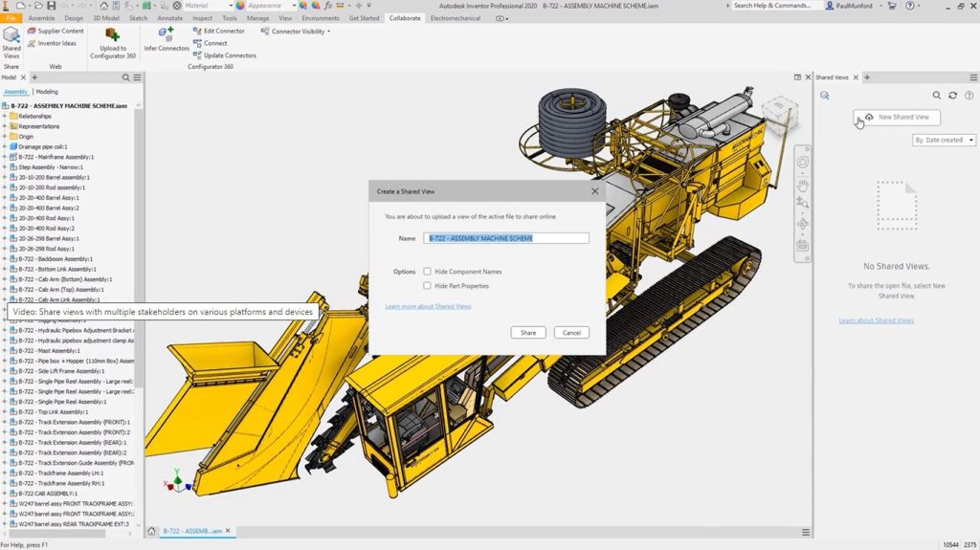Switch to the 3D Model ribbon tab
This screenshot has height=550, width=980.
pyautogui.click(x=106, y=18)
